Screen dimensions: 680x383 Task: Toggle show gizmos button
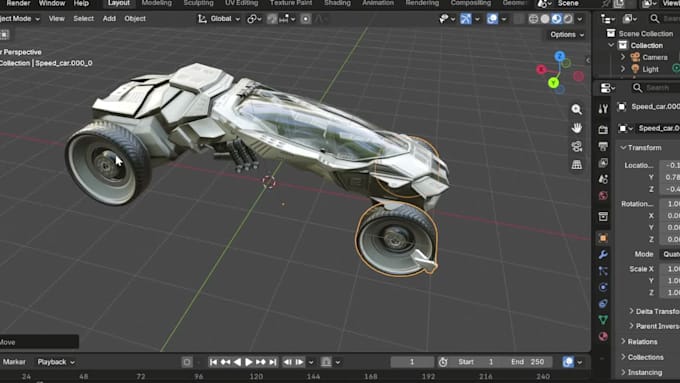[465, 19]
